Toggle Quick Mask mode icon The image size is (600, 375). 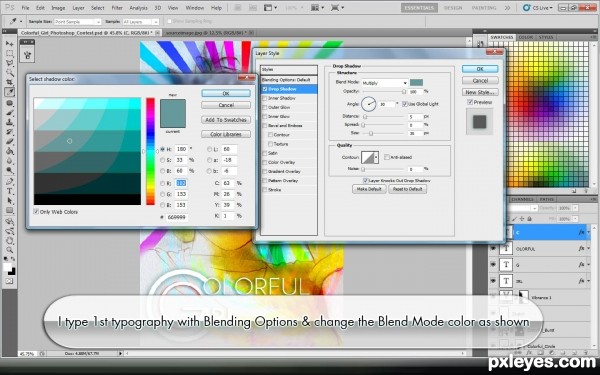(x=9, y=281)
